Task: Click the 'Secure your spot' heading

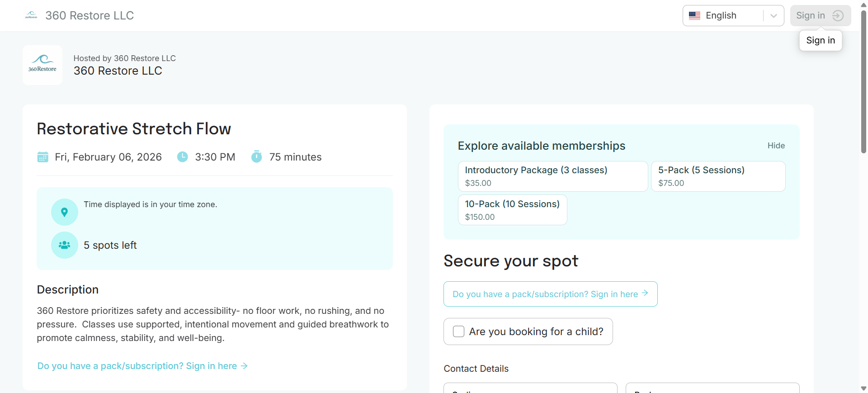Action: (x=510, y=261)
